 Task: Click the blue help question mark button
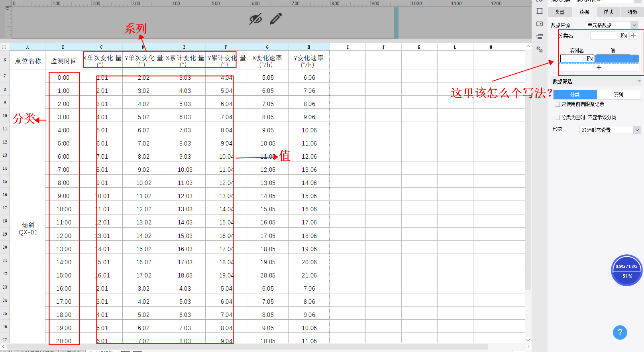point(620,332)
